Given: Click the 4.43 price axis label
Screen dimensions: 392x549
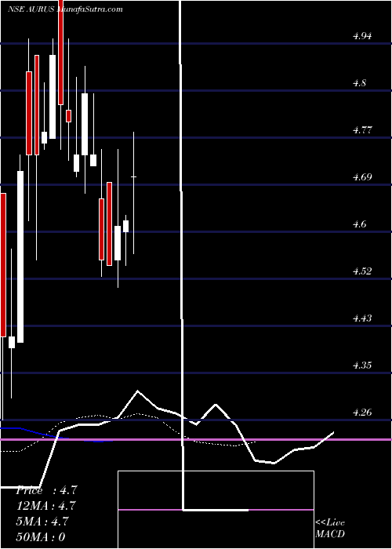Looking at the screenshot, I should coord(362,318).
